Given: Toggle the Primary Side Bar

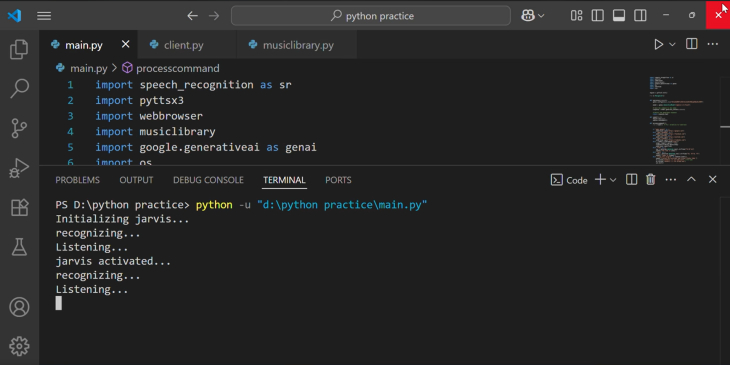Looking at the screenshot, I should [597, 16].
